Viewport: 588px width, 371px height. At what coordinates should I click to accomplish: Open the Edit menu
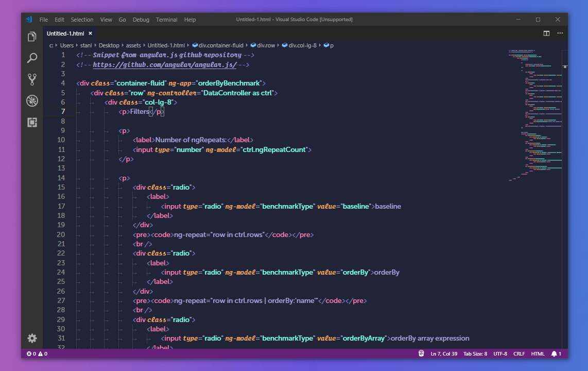[59, 20]
